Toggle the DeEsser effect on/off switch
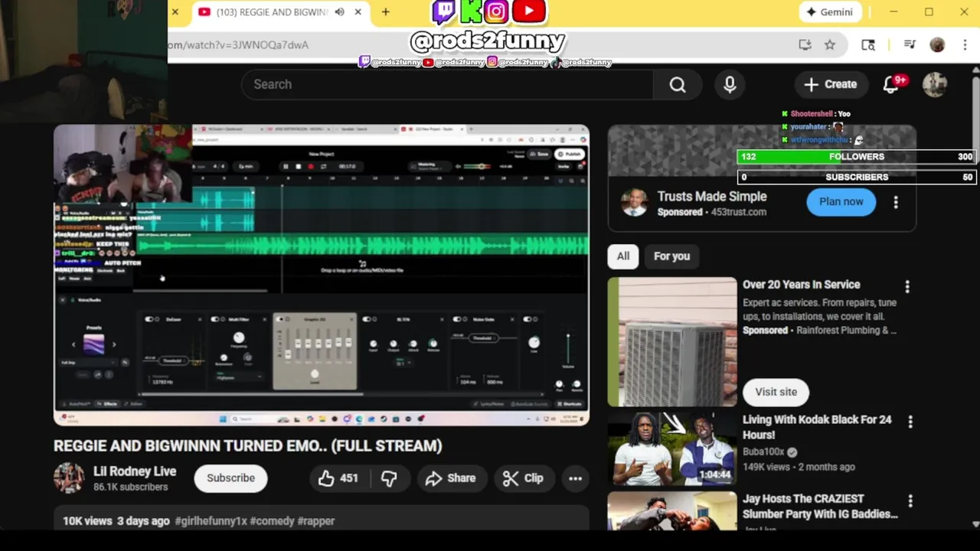Viewport: 980px width, 551px height. [x=151, y=319]
